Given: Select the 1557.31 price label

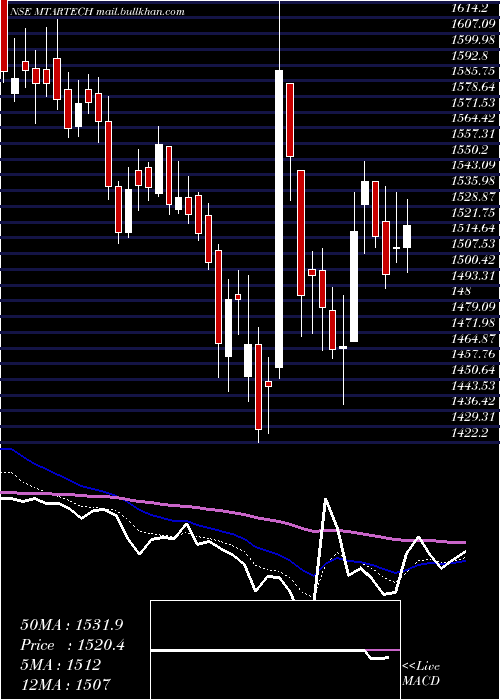Looking at the screenshot, I should [x=473, y=134].
